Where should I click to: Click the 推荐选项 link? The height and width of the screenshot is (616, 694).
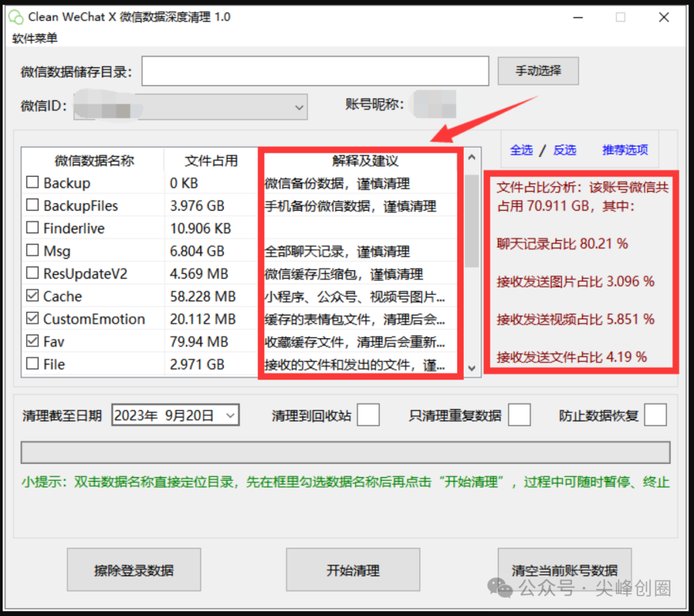tap(625, 150)
